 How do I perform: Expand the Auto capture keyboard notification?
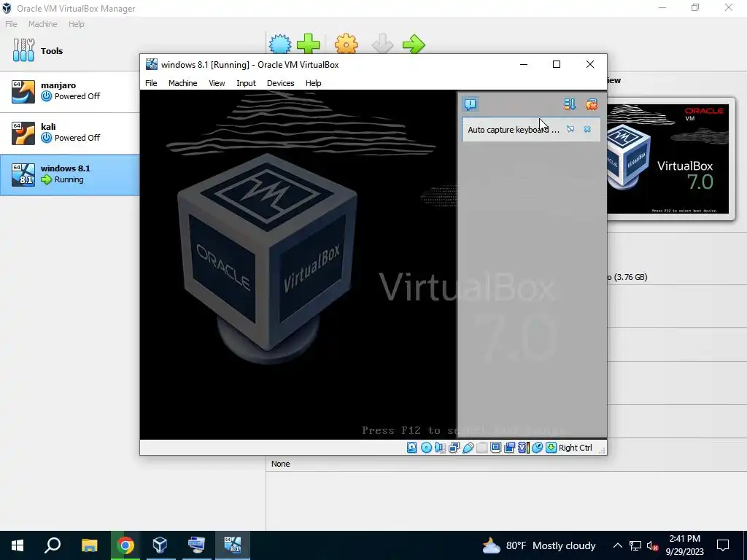click(x=514, y=130)
